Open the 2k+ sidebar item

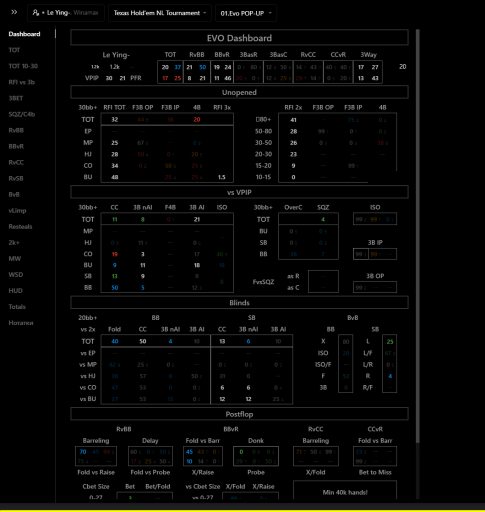coord(14,242)
